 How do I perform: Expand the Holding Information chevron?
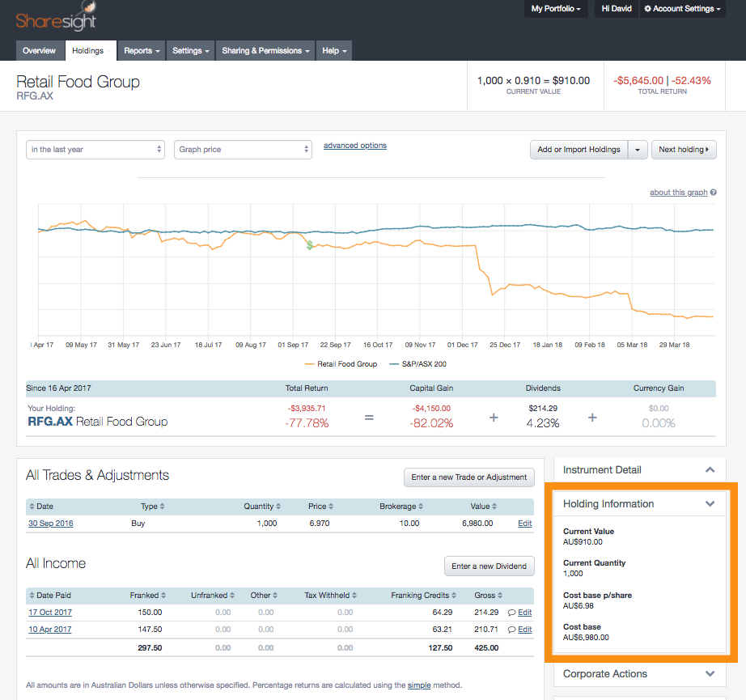pyautogui.click(x=710, y=504)
